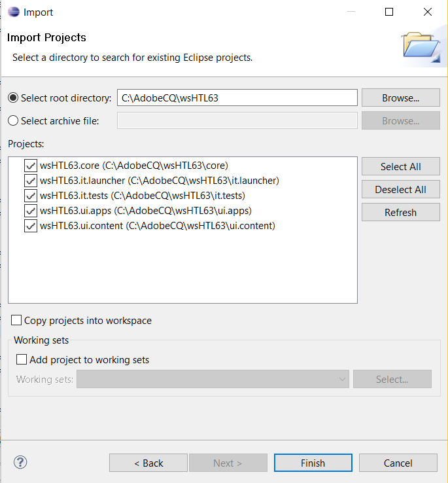Viewport: 448px width, 483px height.
Task: Uncheck the wsHTL63.core project checkbox
Action: [31, 166]
